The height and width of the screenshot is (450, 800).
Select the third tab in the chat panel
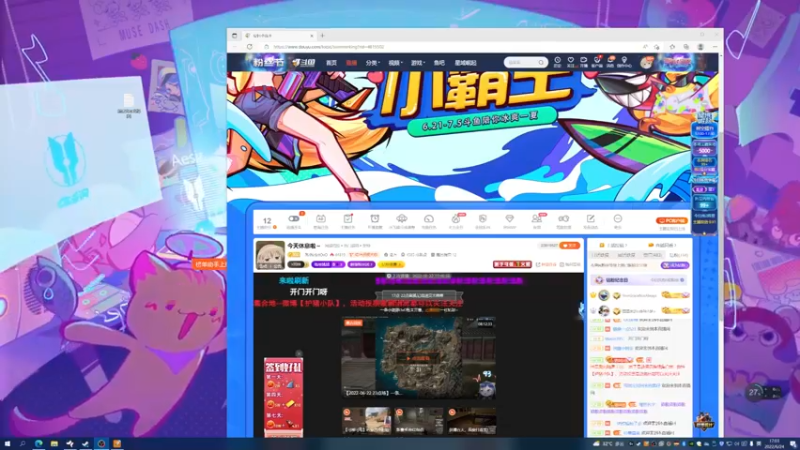pyautogui.click(x=652, y=255)
